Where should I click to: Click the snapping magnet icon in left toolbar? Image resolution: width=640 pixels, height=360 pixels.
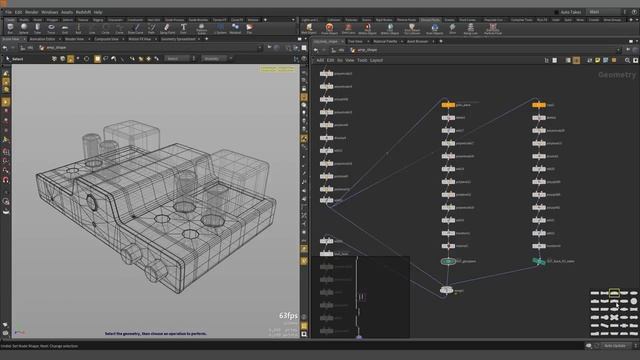pos(6,180)
